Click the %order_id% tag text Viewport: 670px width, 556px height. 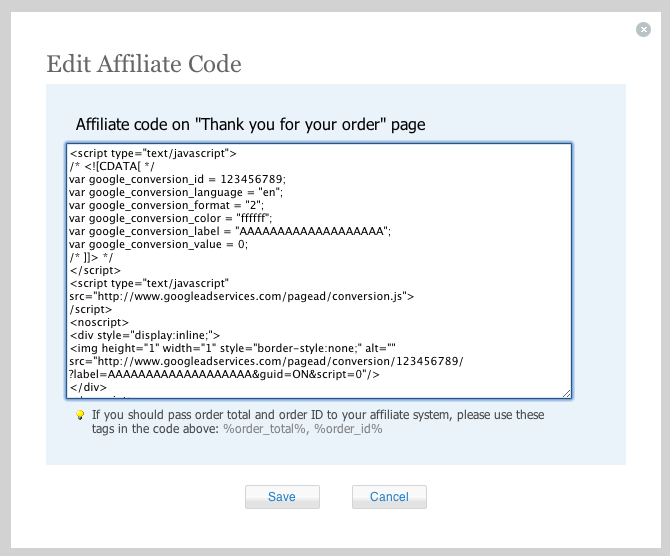(348, 429)
